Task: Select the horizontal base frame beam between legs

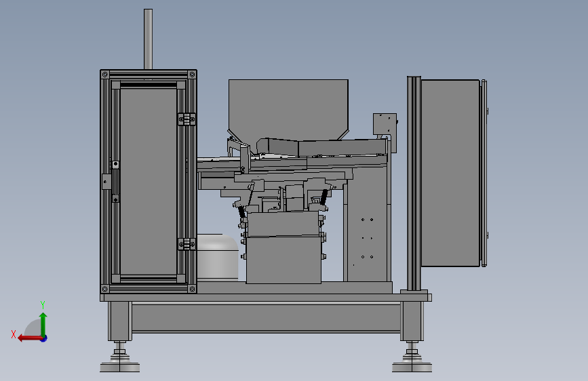Action: click(x=266, y=318)
